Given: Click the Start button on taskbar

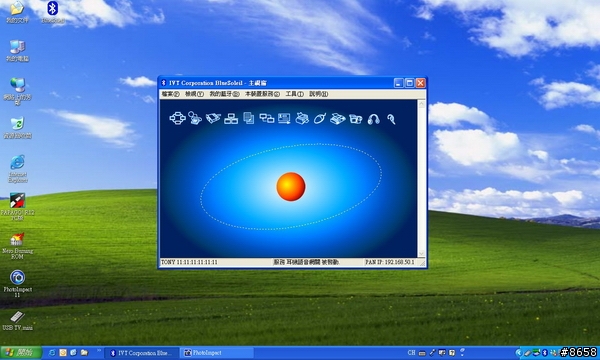Looking at the screenshot, I should click(21, 353).
